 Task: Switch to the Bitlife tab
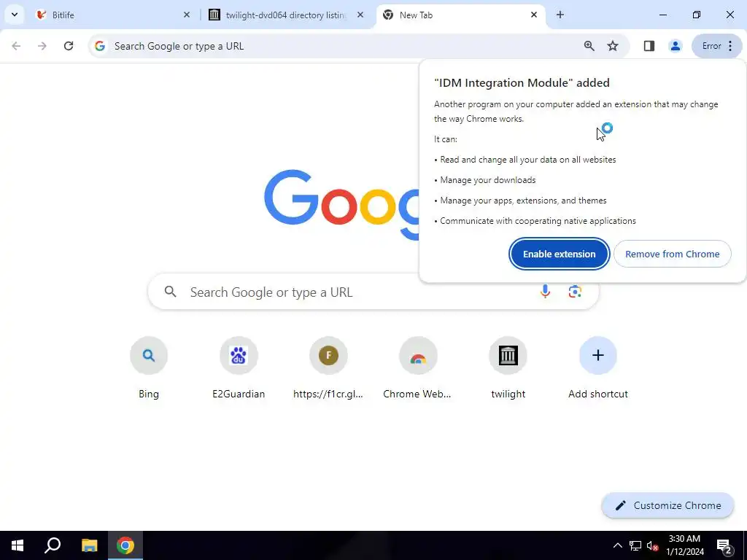coord(113,15)
